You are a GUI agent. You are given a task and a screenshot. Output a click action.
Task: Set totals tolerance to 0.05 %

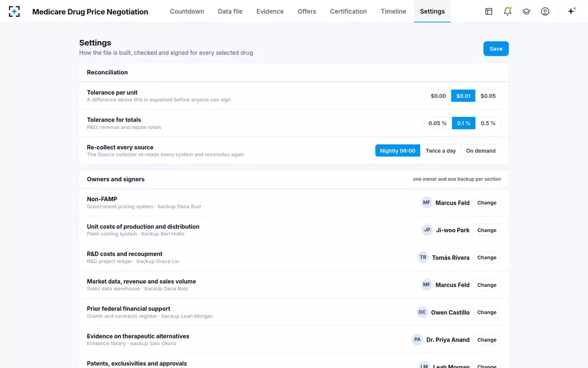point(438,124)
